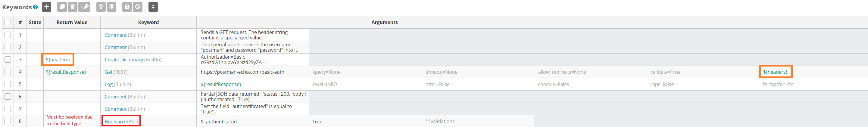
Task: Click the add-key icon in toolbar
Action: pyautogui.click(x=84, y=7)
